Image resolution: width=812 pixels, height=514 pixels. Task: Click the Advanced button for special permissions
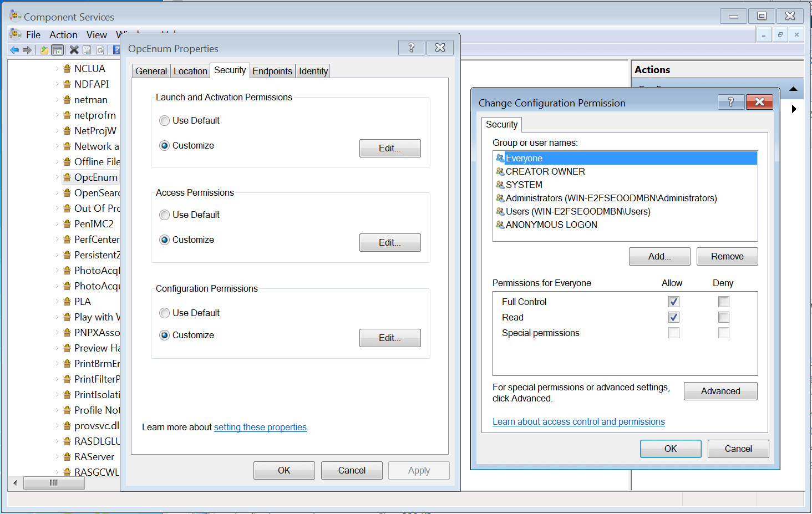point(720,391)
